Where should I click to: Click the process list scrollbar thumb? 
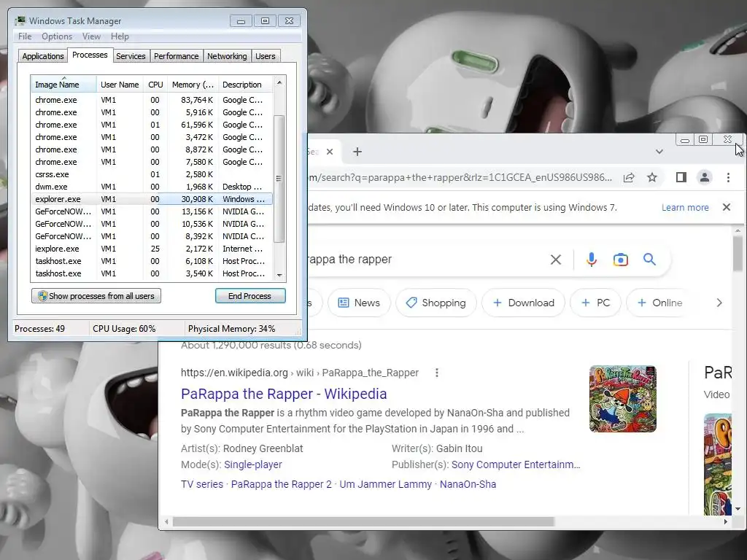point(279,179)
